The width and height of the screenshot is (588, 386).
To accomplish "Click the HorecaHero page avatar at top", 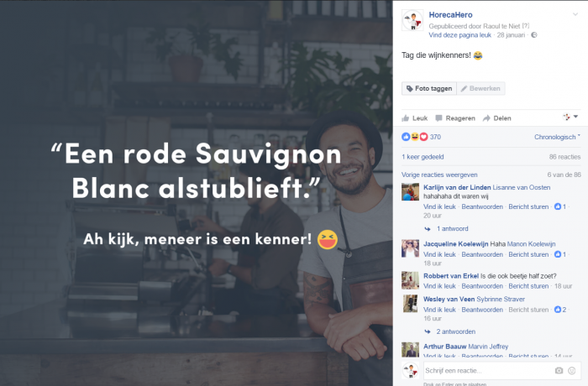I will 412,20.
